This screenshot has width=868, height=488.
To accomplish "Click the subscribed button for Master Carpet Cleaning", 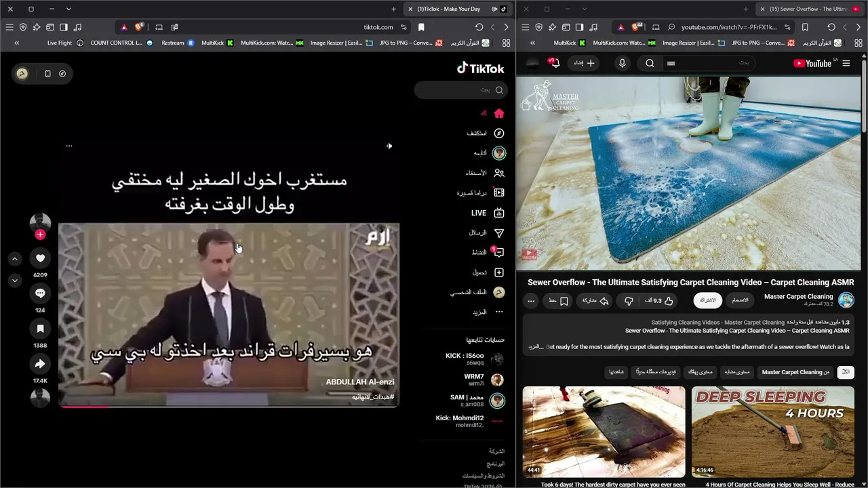I will click(707, 300).
